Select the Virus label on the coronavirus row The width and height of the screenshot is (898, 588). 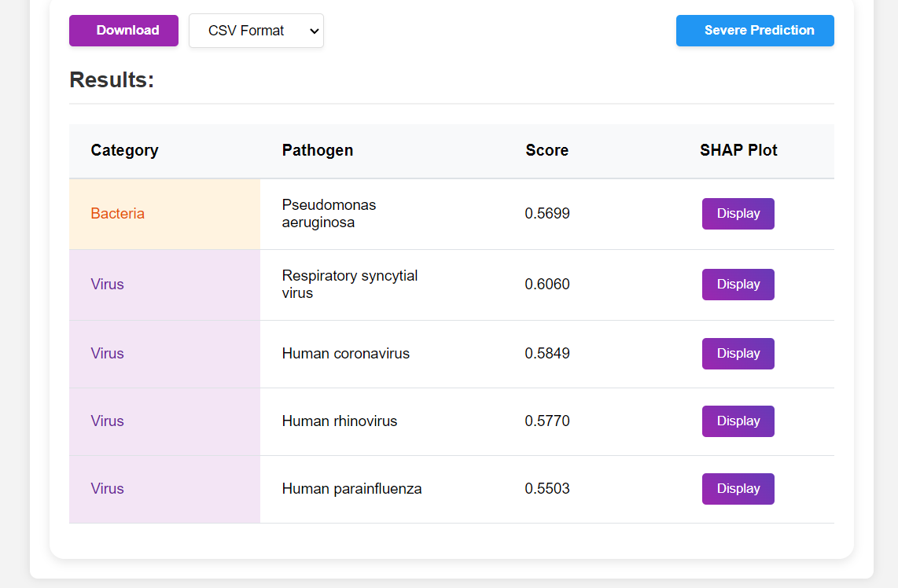click(107, 353)
